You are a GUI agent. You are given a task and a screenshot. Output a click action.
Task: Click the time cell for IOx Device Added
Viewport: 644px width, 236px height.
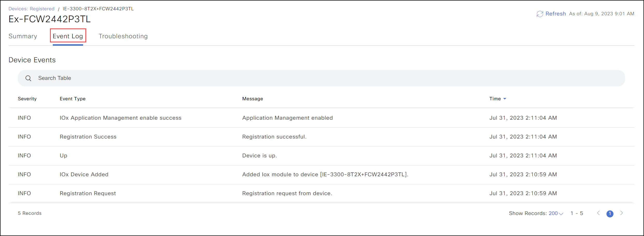click(523, 174)
